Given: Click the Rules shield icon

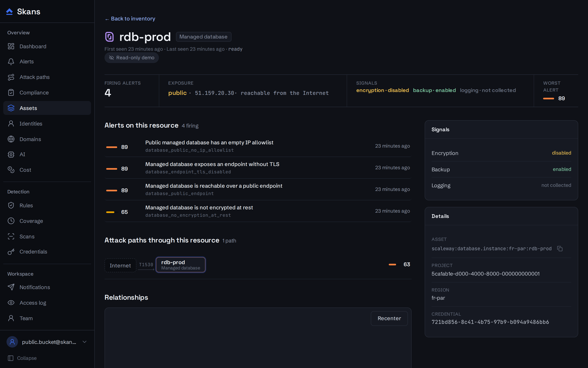Looking at the screenshot, I should point(11,205).
